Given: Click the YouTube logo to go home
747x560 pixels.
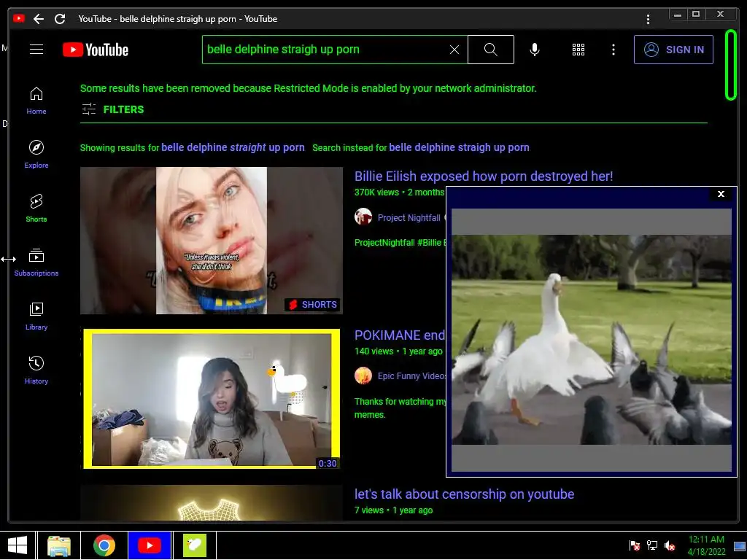Looking at the screenshot, I should 96,50.
